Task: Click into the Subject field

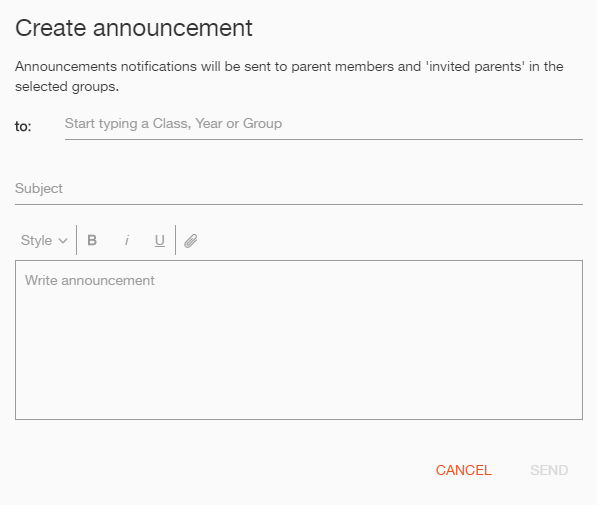Action: coord(299,189)
